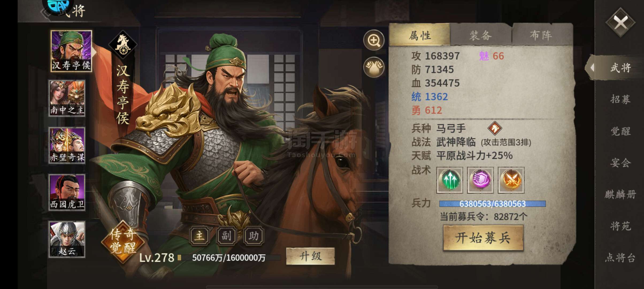The image size is (644, 289).
Task: Select the 赵云 general thumbnail
Action: click(x=67, y=239)
